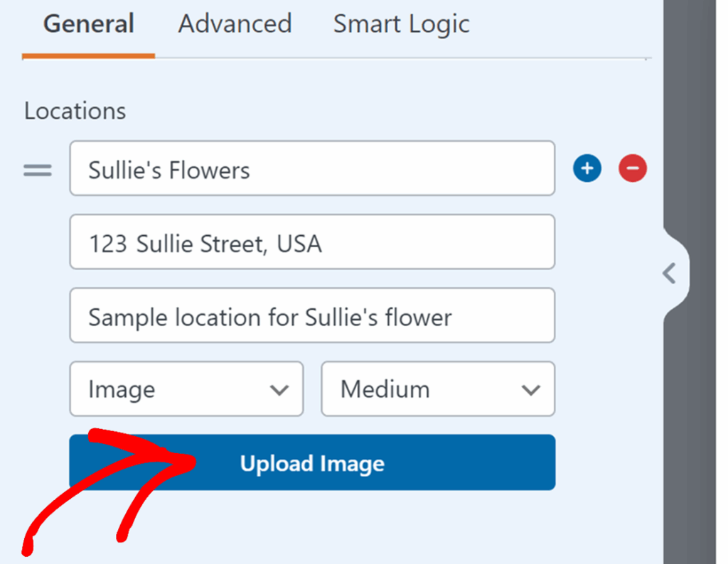Click the chevron on the Medium dropdown
728x564 pixels.
coord(530,389)
